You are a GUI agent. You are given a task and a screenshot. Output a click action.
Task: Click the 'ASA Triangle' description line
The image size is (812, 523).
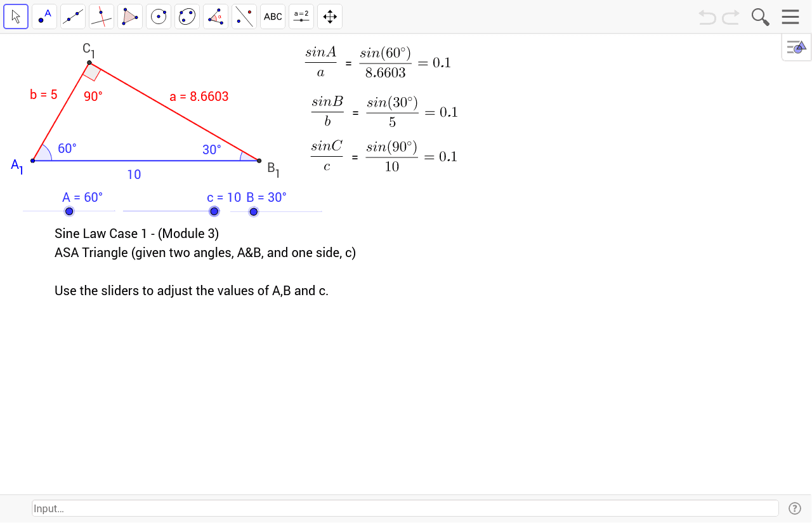pyautogui.click(x=206, y=253)
